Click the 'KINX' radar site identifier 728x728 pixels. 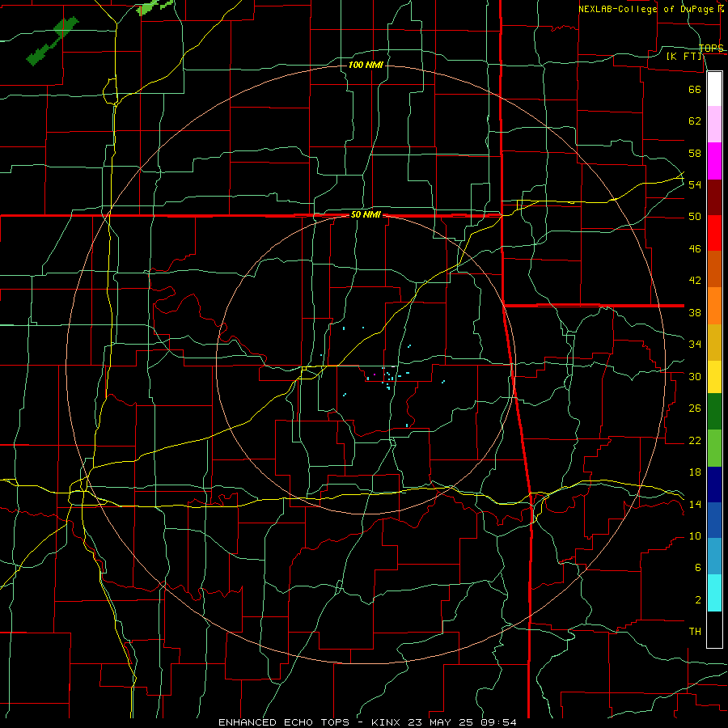(387, 722)
